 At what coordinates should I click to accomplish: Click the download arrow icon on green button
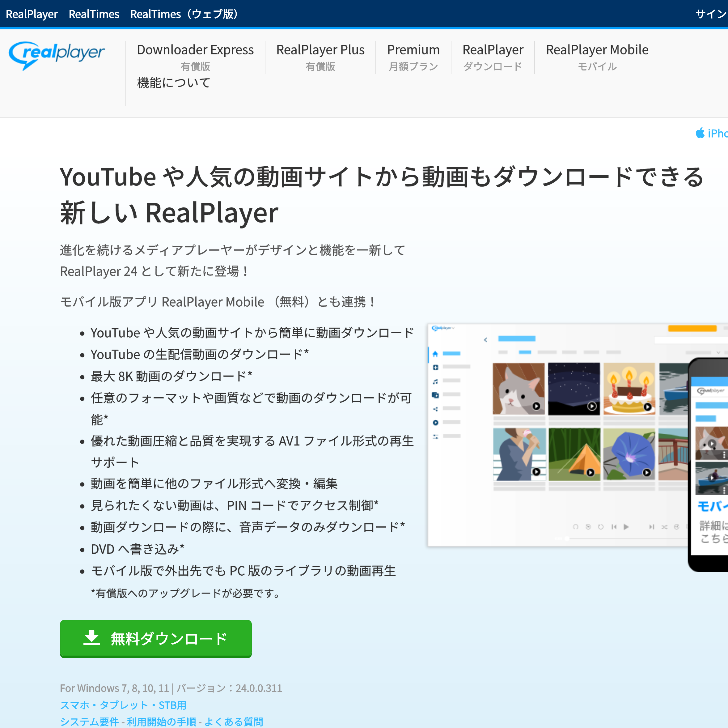point(91,638)
